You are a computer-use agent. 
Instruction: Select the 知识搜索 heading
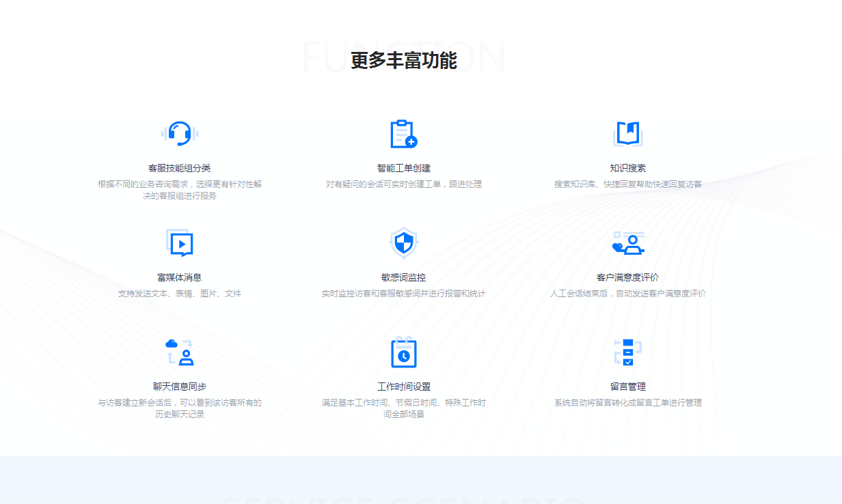627,168
